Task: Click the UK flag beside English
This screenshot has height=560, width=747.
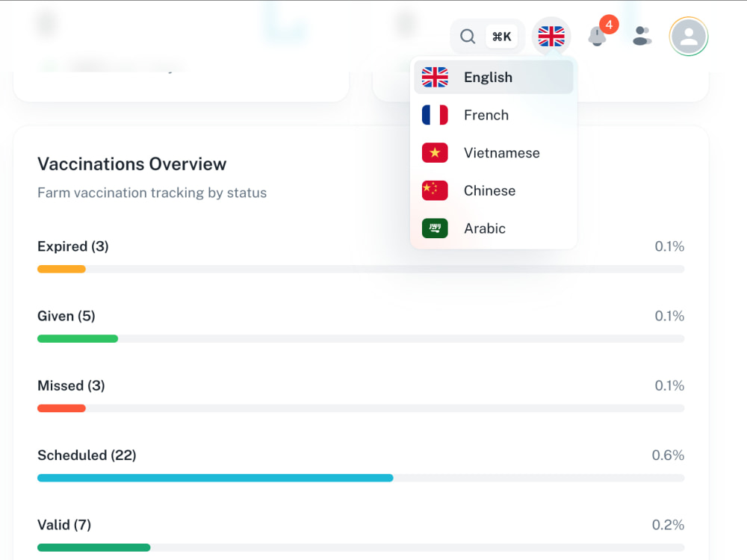Action: point(435,77)
